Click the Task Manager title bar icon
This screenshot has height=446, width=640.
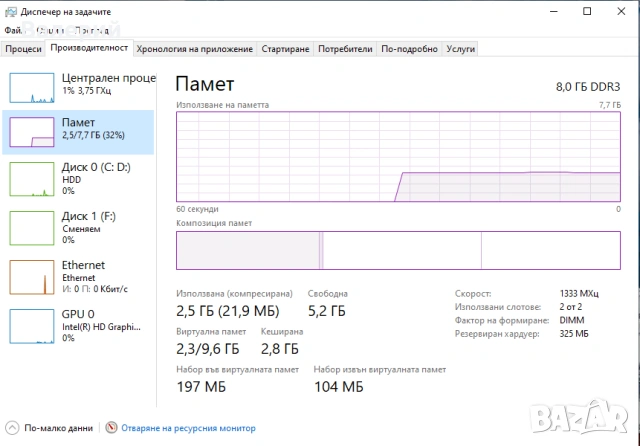tap(11, 12)
